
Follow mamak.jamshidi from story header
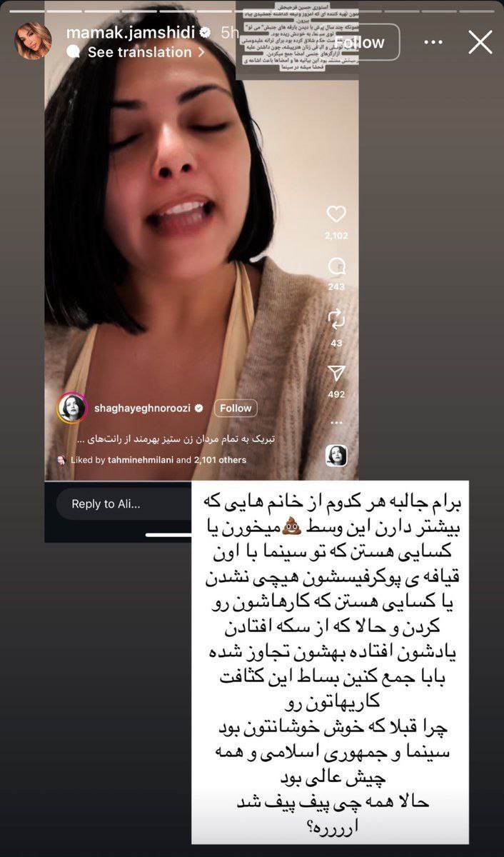(361, 42)
